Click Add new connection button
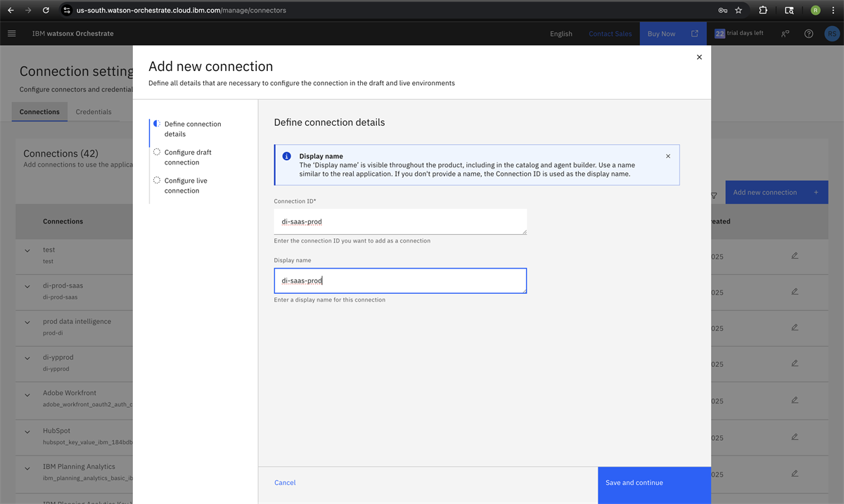The image size is (844, 504). [x=776, y=192]
